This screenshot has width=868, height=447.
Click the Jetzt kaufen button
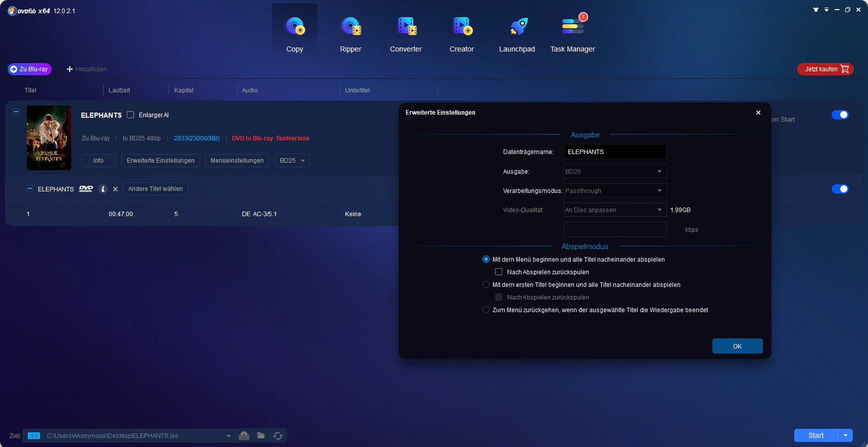(826, 69)
